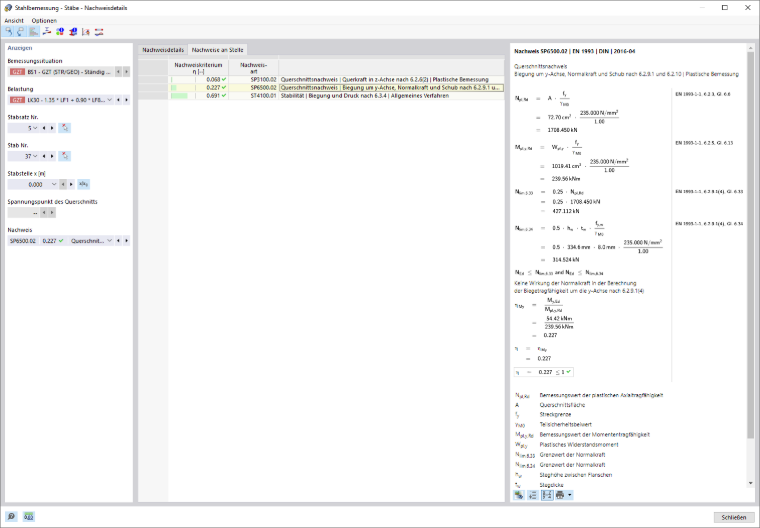760x528 pixels.
Task: Step to previous Stabstelle x
Action: 63,184
